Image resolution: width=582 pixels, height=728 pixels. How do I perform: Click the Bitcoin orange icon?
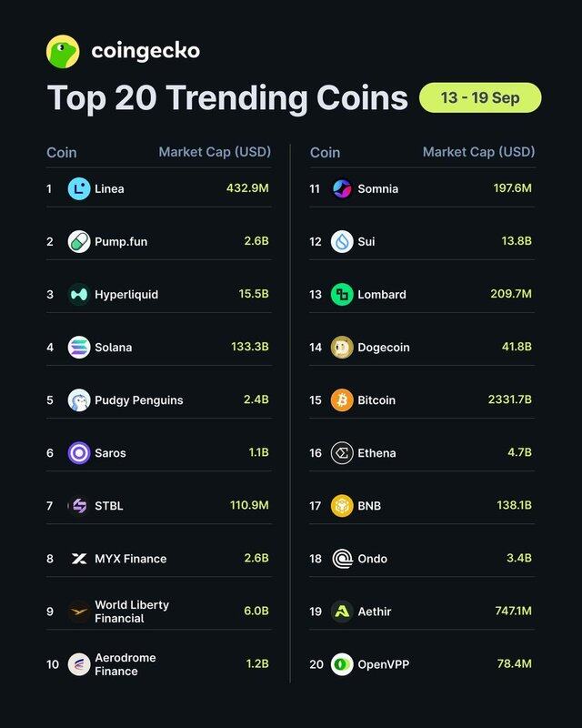(342, 400)
